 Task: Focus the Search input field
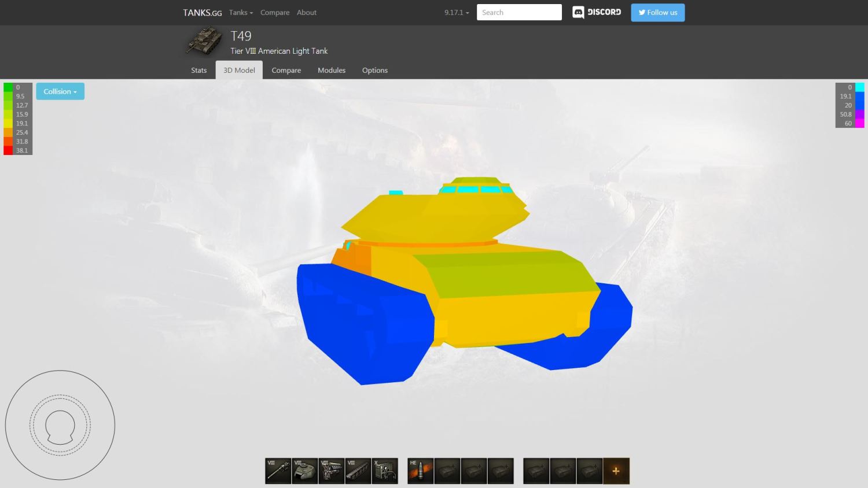tap(519, 12)
